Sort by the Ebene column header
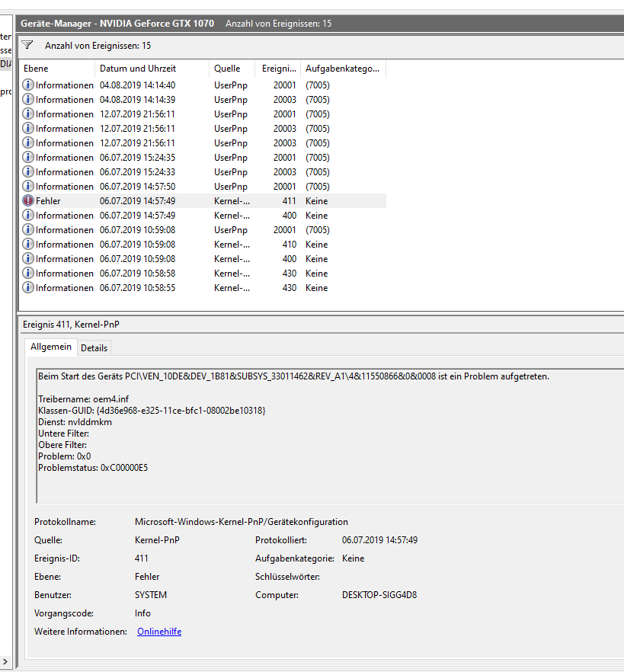 (x=56, y=69)
